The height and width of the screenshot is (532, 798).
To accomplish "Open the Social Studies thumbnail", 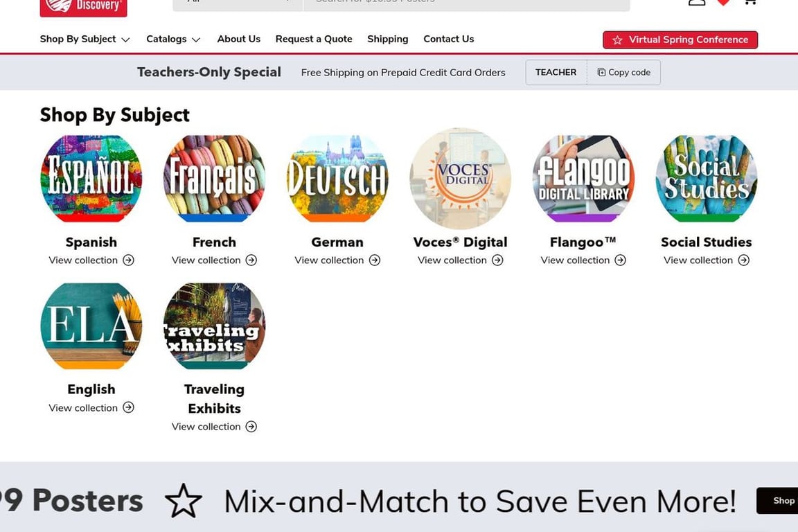I will coord(707,179).
